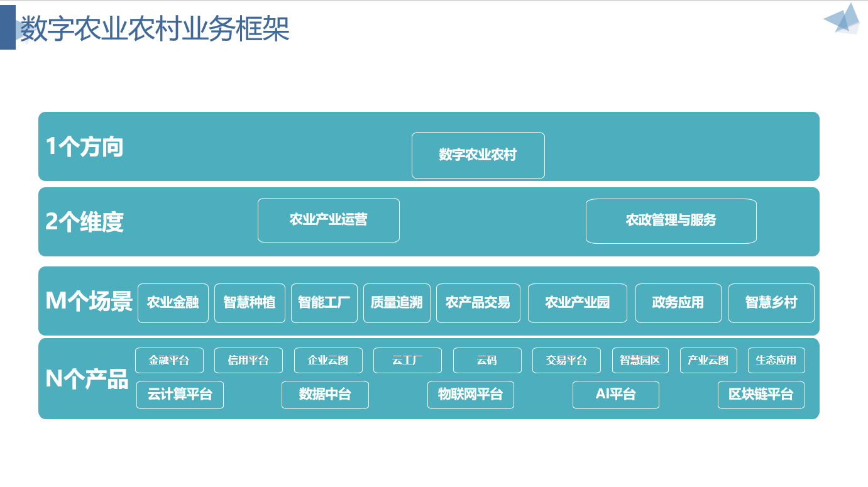This screenshot has width=868, height=487.
Task: Select the 智慧种植 scenario box
Action: [x=250, y=303]
